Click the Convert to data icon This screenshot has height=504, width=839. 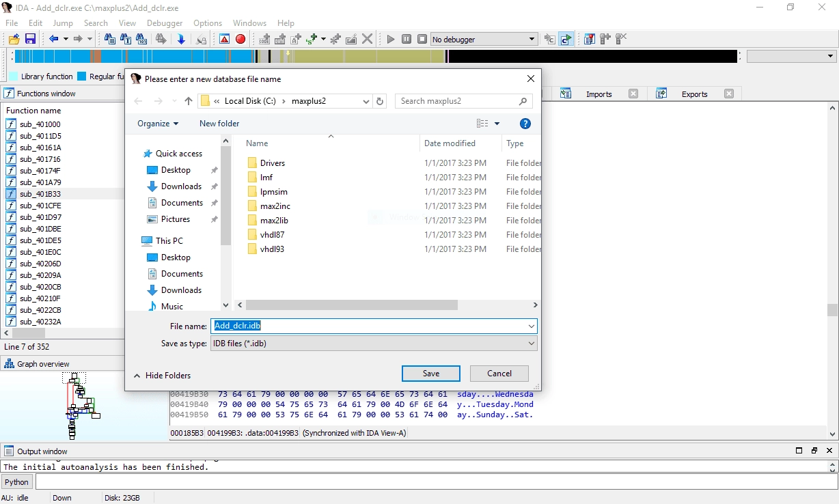280,39
